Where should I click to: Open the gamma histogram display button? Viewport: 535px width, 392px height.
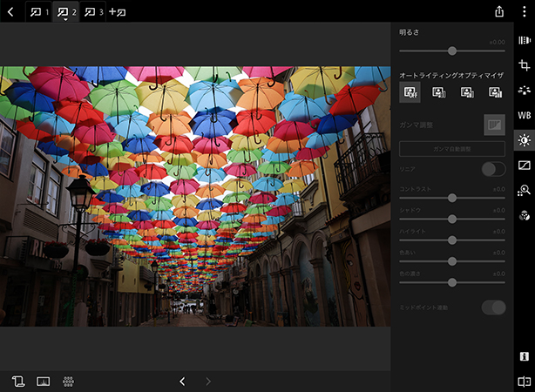coord(494,125)
